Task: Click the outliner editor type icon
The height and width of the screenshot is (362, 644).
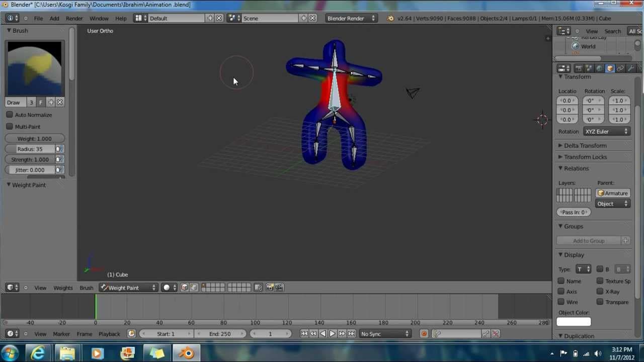Action: click(564, 31)
